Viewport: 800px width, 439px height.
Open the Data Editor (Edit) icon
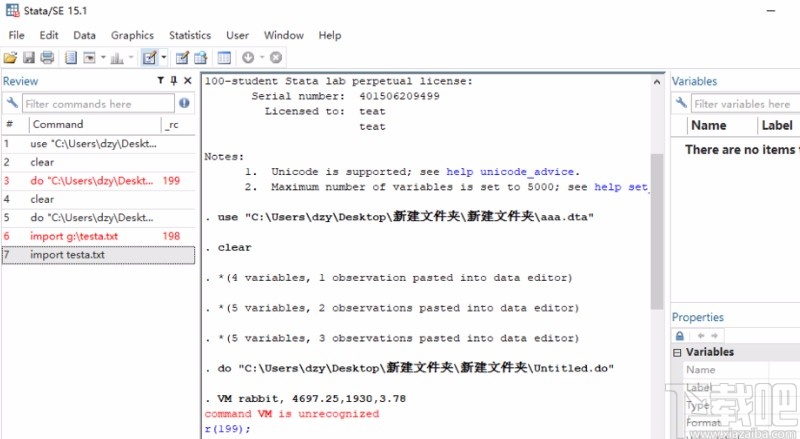click(x=182, y=58)
